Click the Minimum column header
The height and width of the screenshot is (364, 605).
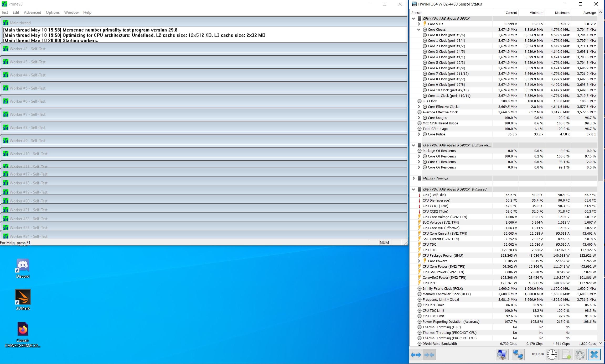coord(532,13)
